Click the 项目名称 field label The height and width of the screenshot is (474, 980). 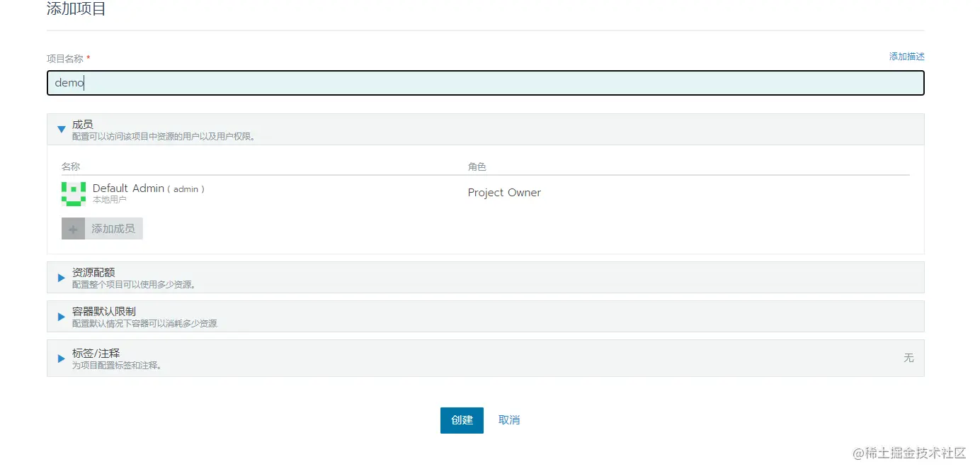click(x=65, y=59)
